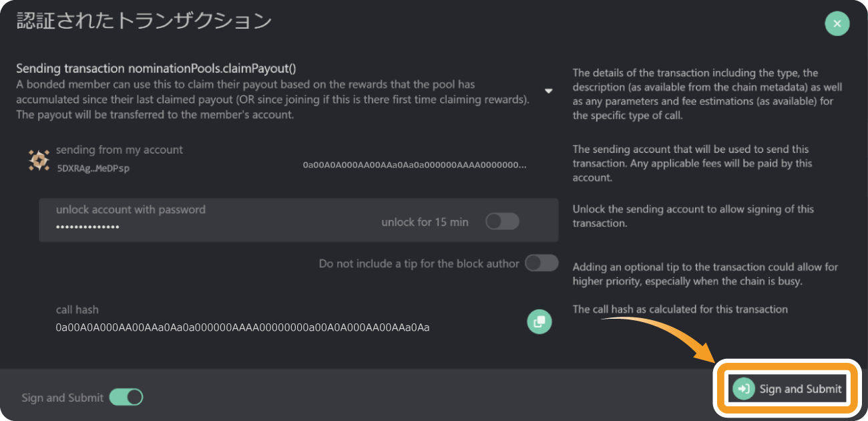Viewport: 868px width, 421px height.
Task: Click "Do not include a tip" label
Action: (x=419, y=263)
